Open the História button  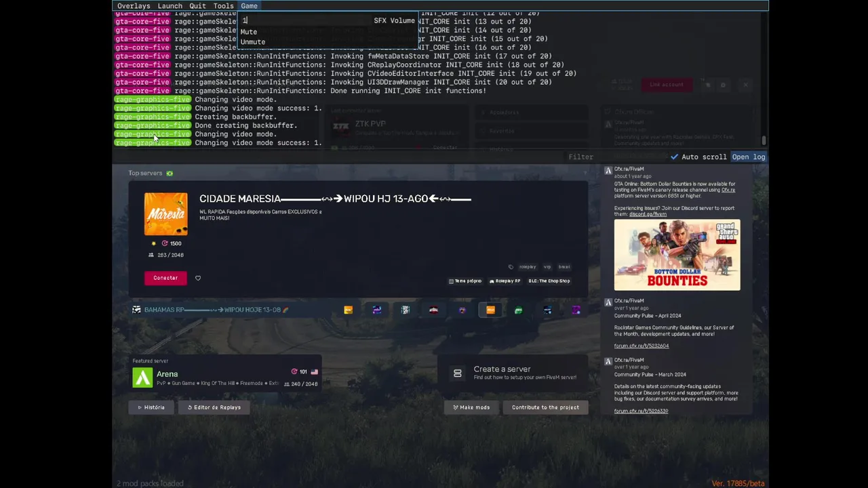click(x=151, y=407)
